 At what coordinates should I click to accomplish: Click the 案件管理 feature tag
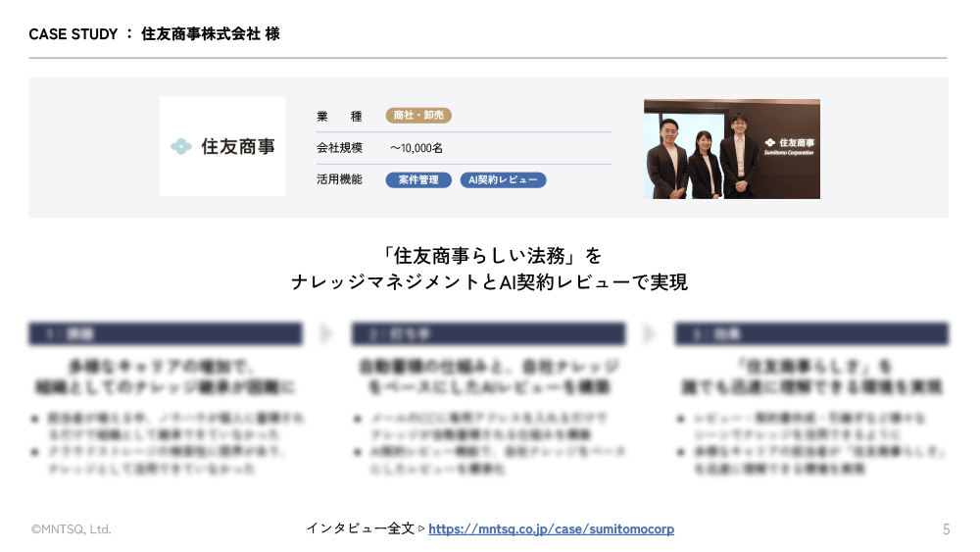(x=418, y=180)
